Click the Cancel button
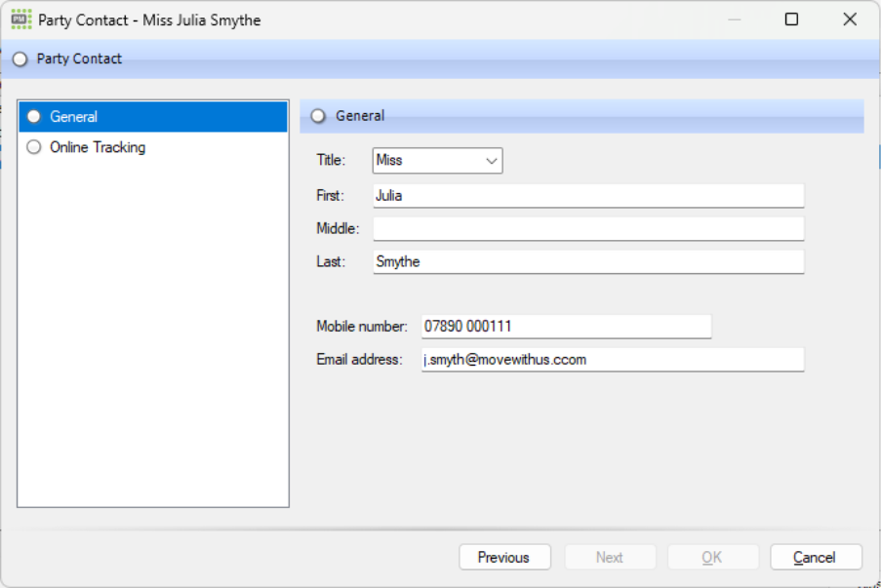Viewport: 881px width, 588px height. [x=816, y=557]
